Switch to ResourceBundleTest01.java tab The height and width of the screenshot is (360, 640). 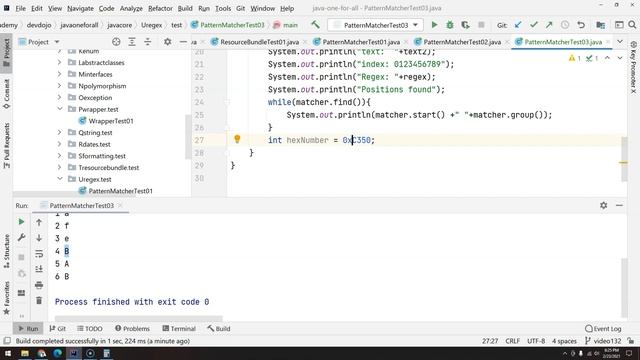coord(259,42)
